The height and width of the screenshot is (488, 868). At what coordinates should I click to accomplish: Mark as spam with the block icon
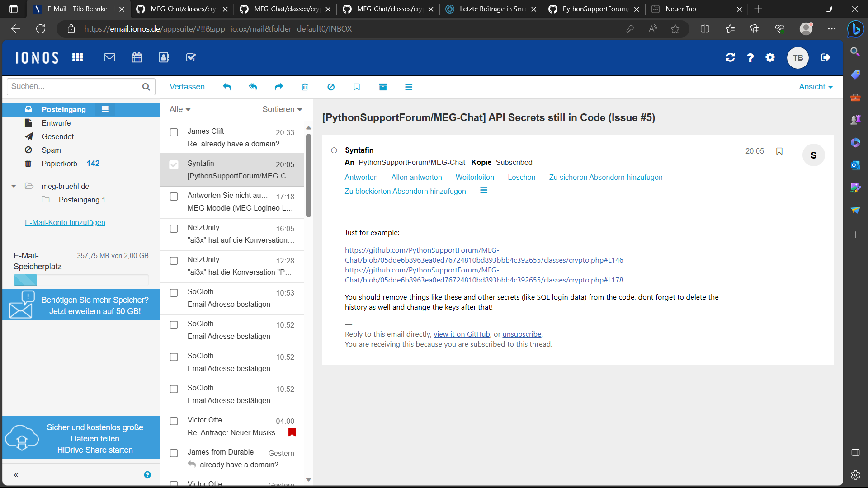331,87
